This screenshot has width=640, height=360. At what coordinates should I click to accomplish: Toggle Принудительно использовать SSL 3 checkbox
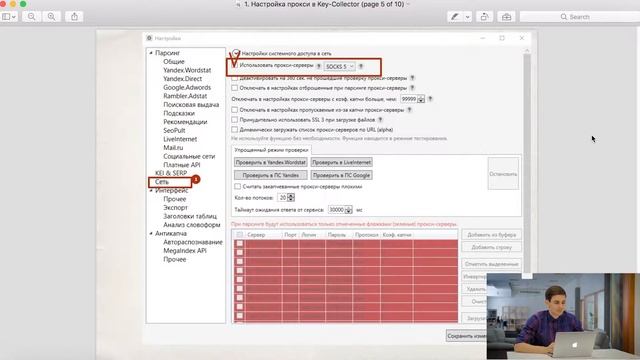(x=235, y=120)
